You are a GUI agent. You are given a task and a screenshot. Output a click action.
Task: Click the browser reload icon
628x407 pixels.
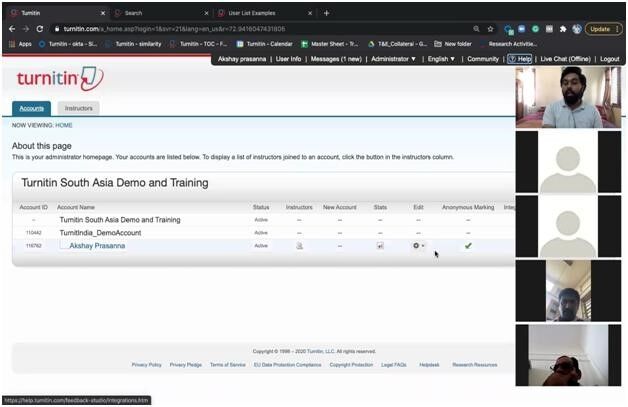coord(39,29)
